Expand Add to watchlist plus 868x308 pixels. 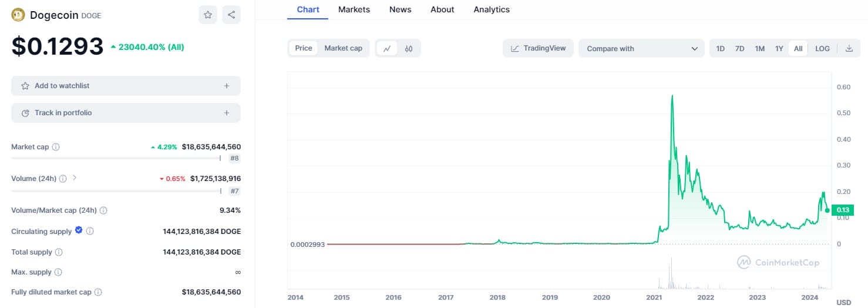(x=227, y=86)
